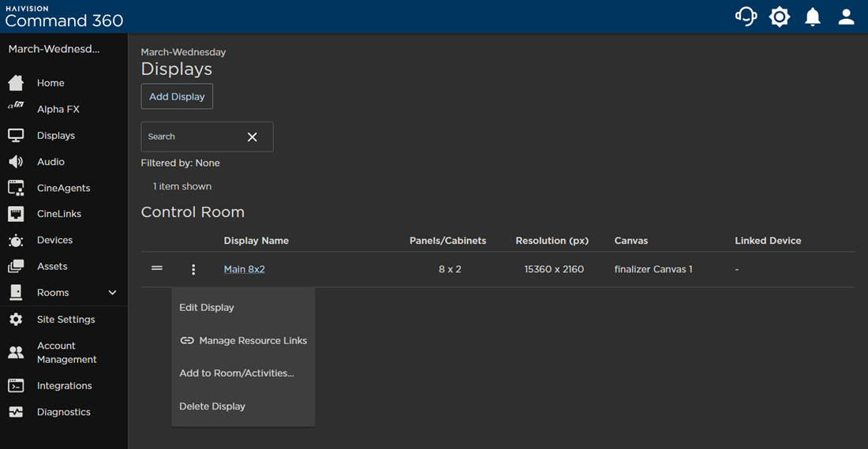The image size is (868, 449).
Task: Expand the Rooms chevron
Action: pyautogui.click(x=112, y=292)
